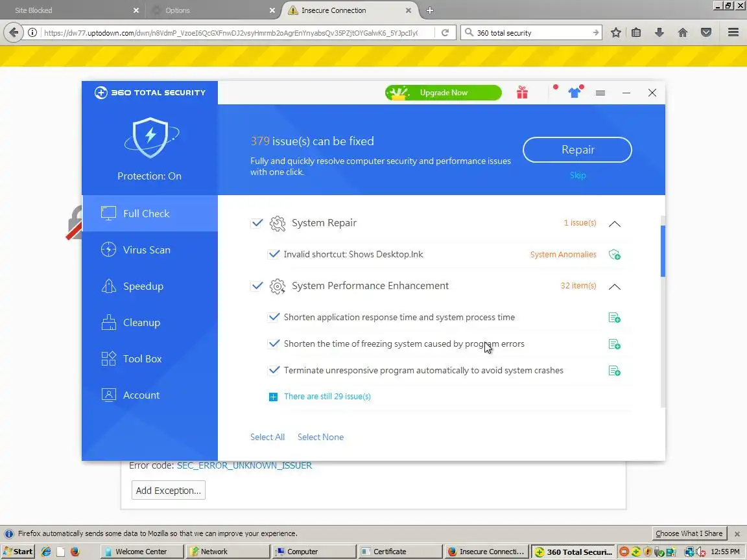747x560 pixels.
Task: Open the 360 Total Security hamburger menu
Action: 600,93
